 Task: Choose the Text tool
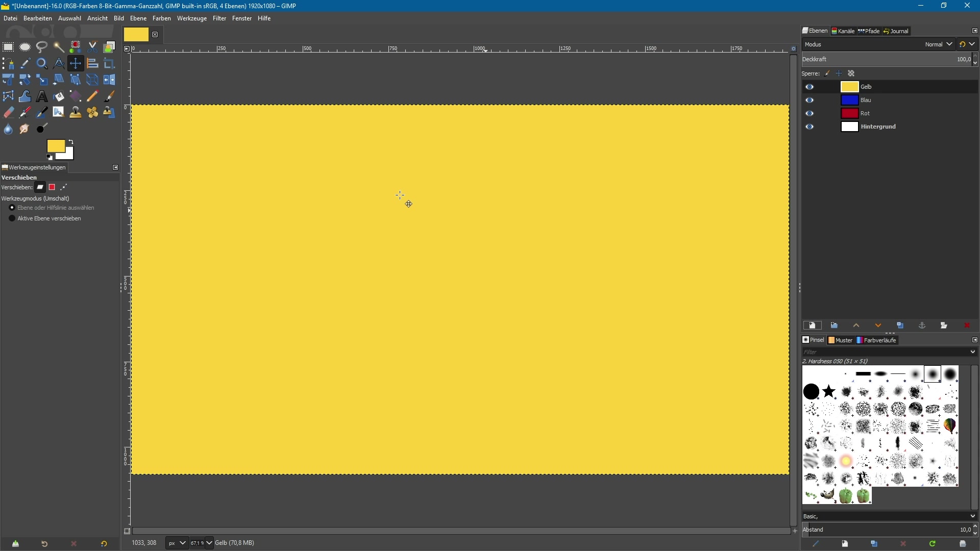point(42,96)
